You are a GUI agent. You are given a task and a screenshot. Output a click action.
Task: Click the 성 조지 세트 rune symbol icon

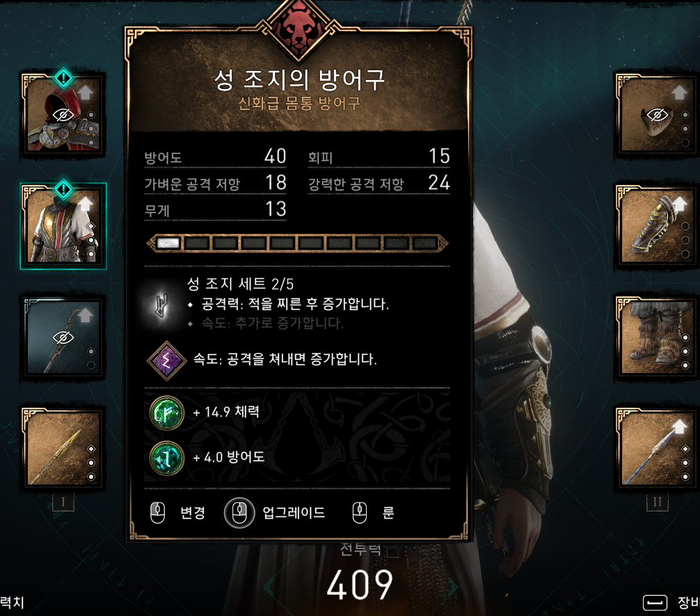[x=162, y=305]
